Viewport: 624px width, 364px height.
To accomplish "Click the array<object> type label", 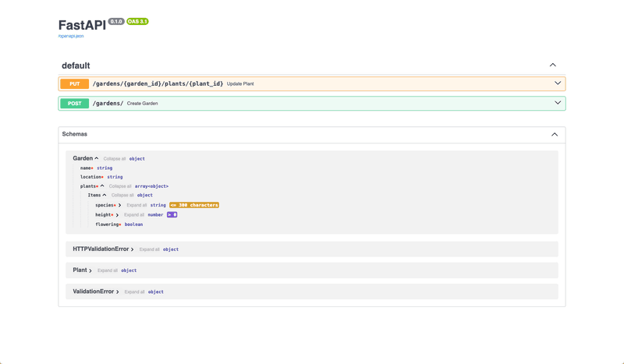I will point(151,186).
